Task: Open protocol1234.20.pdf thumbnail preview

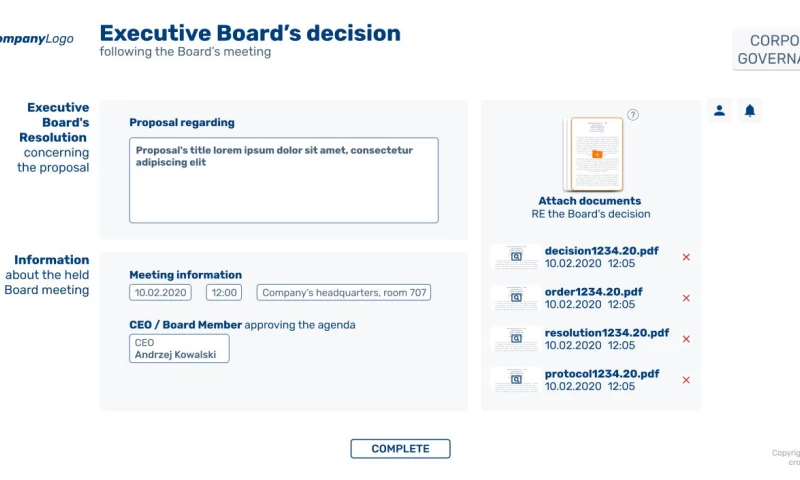Action: 515,380
